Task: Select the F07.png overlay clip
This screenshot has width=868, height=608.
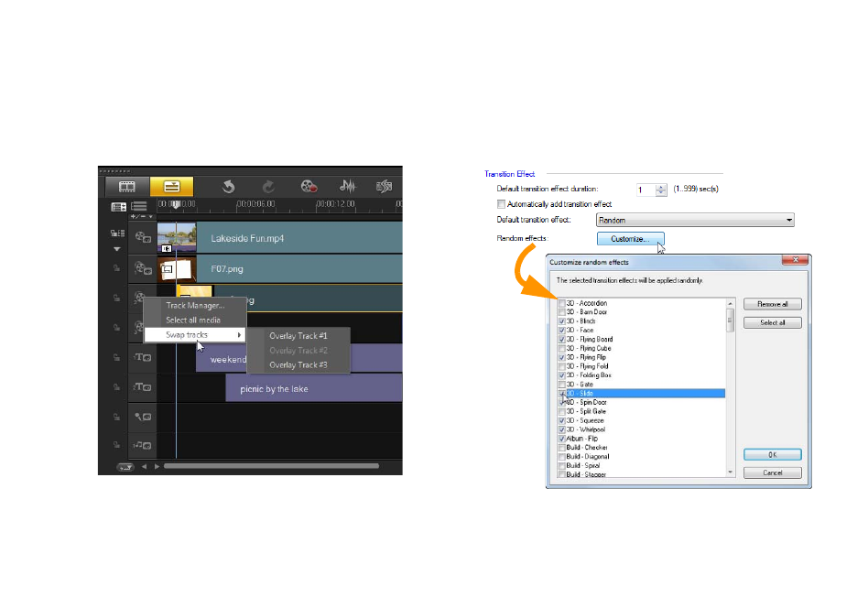Action: pyautogui.click(x=279, y=268)
